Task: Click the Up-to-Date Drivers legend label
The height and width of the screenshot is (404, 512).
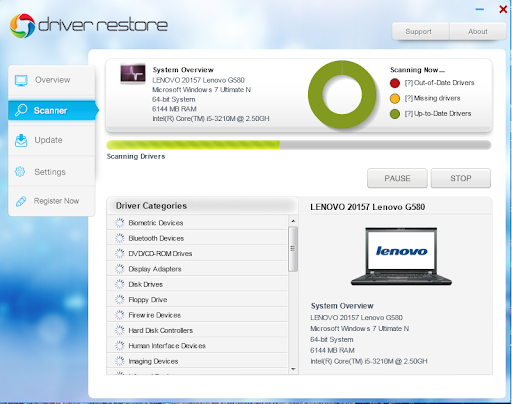Action: point(438,114)
